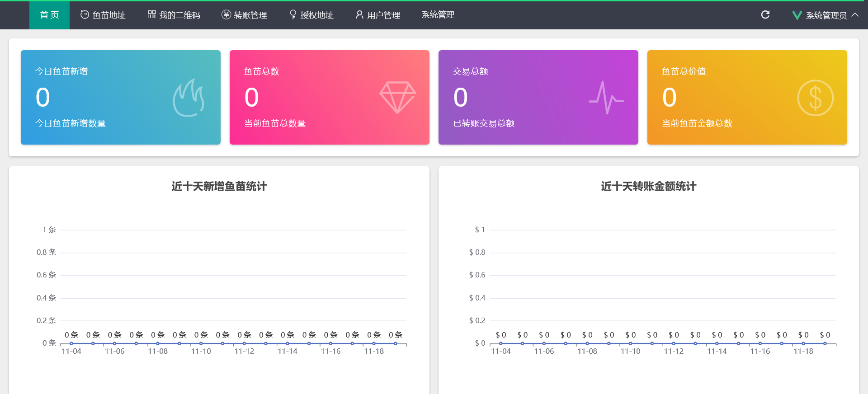Click the QR code icon

(152, 14)
